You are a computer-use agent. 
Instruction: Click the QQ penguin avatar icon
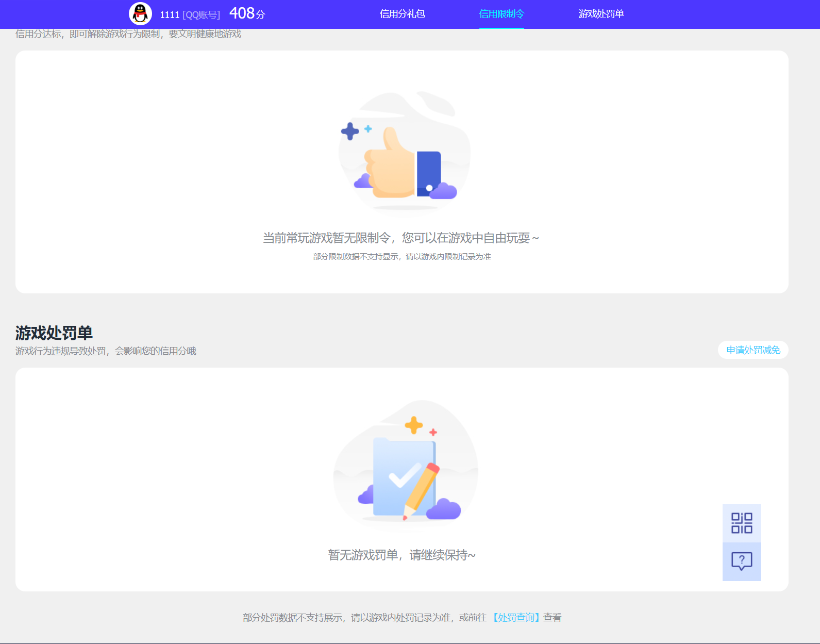click(x=140, y=14)
